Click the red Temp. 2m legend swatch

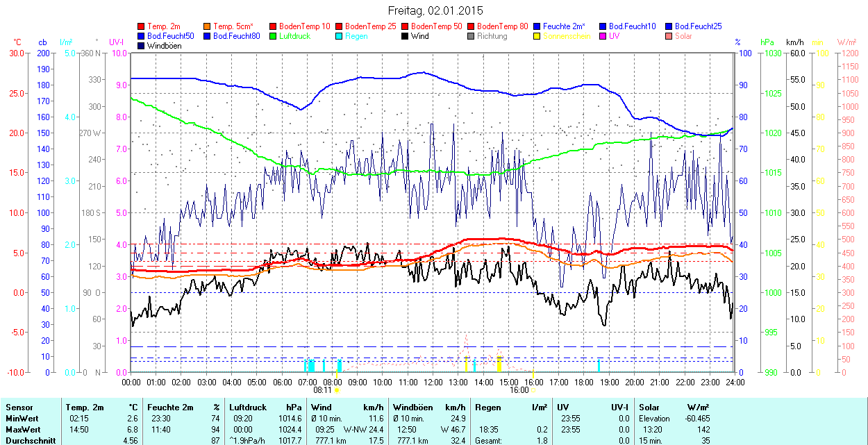[x=142, y=26]
